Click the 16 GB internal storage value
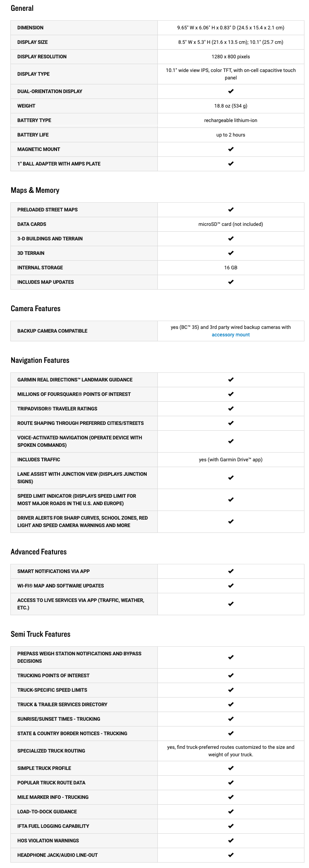Viewport: 309px width, 868px height. click(231, 268)
